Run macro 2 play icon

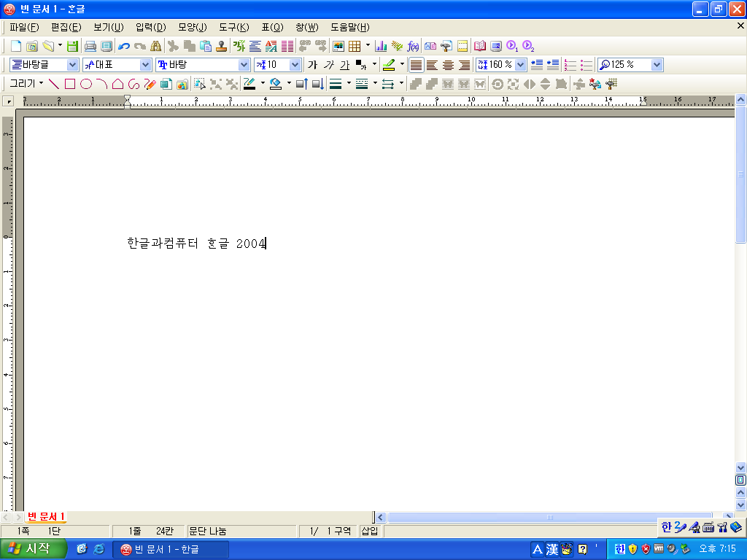[528, 46]
